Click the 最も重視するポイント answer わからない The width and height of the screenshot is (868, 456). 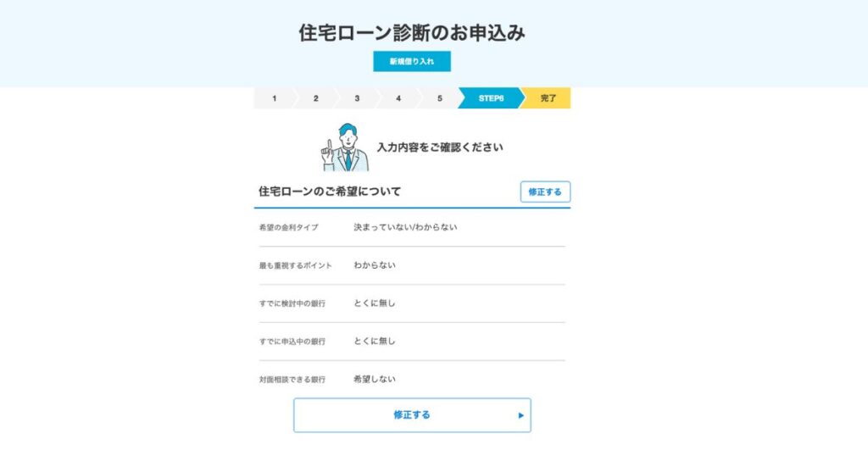[375, 265]
